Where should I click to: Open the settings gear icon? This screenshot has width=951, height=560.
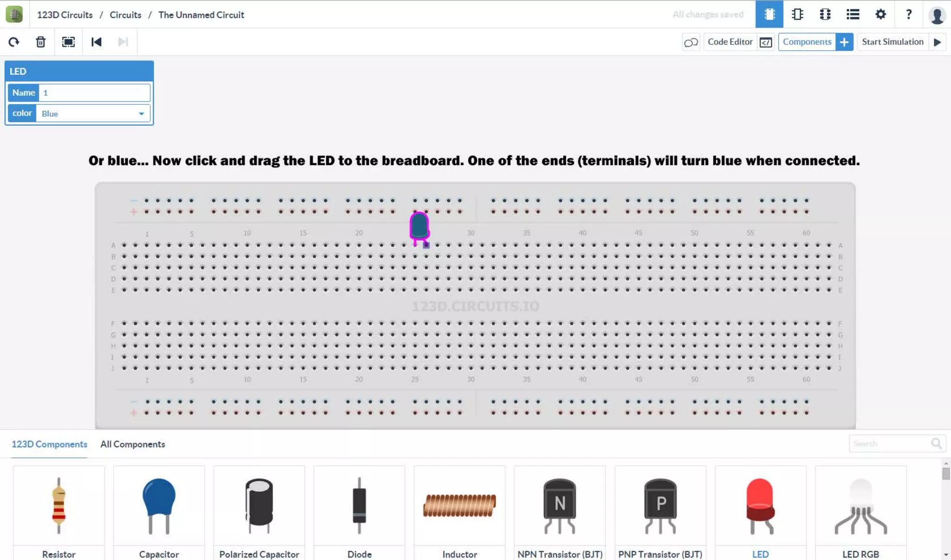pos(880,14)
